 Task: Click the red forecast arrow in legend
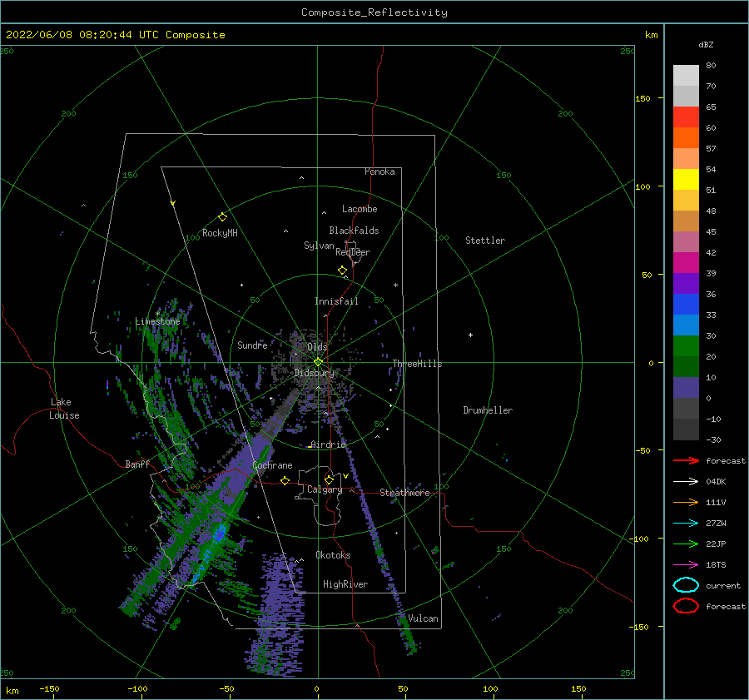point(686,460)
